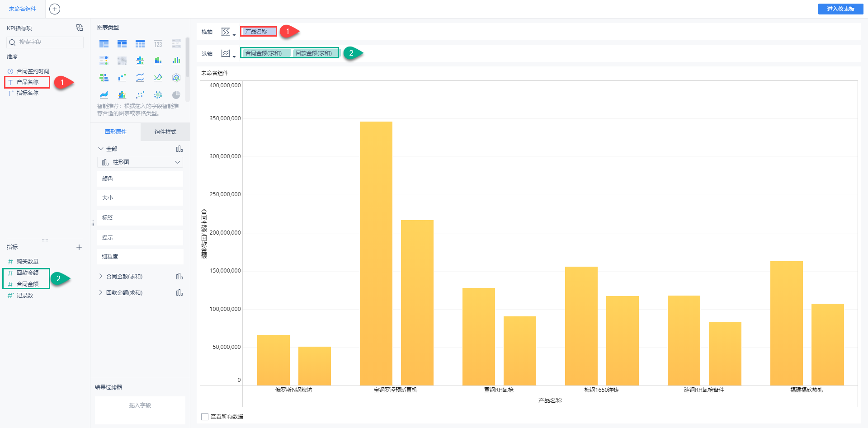Select the radar chart type icon

click(x=176, y=78)
